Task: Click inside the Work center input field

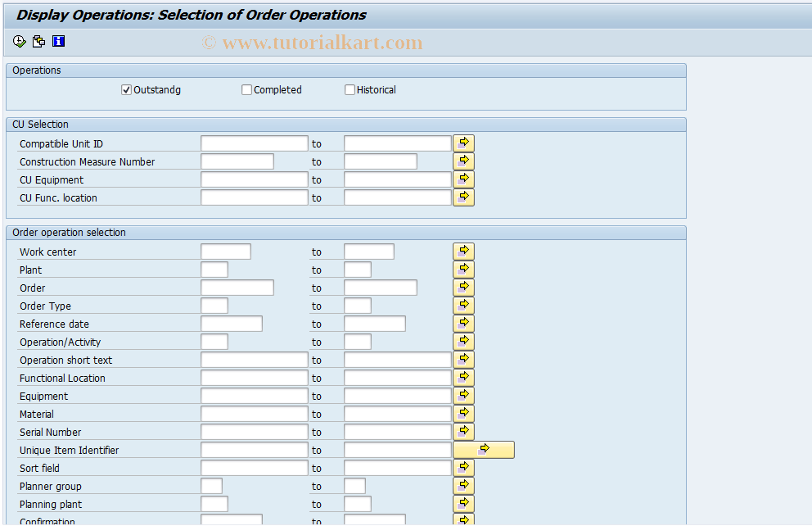Action: point(225,251)
